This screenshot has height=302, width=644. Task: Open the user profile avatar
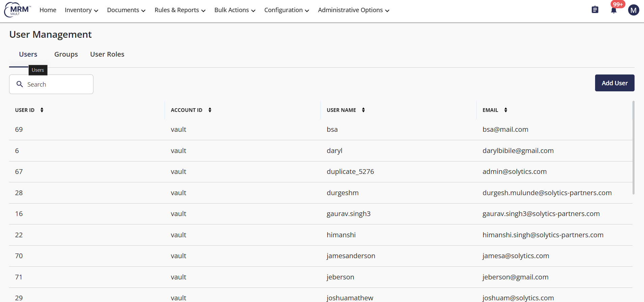click(x=633, y=10)
